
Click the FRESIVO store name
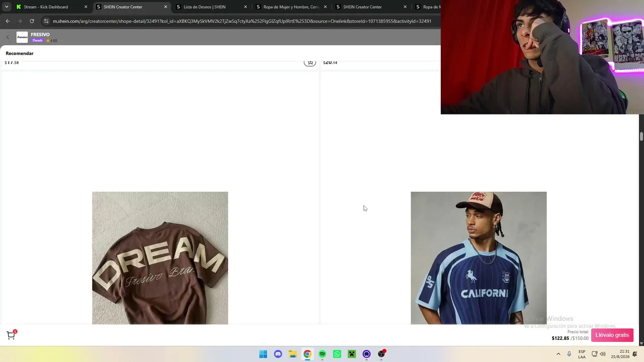tap(40, 35)
